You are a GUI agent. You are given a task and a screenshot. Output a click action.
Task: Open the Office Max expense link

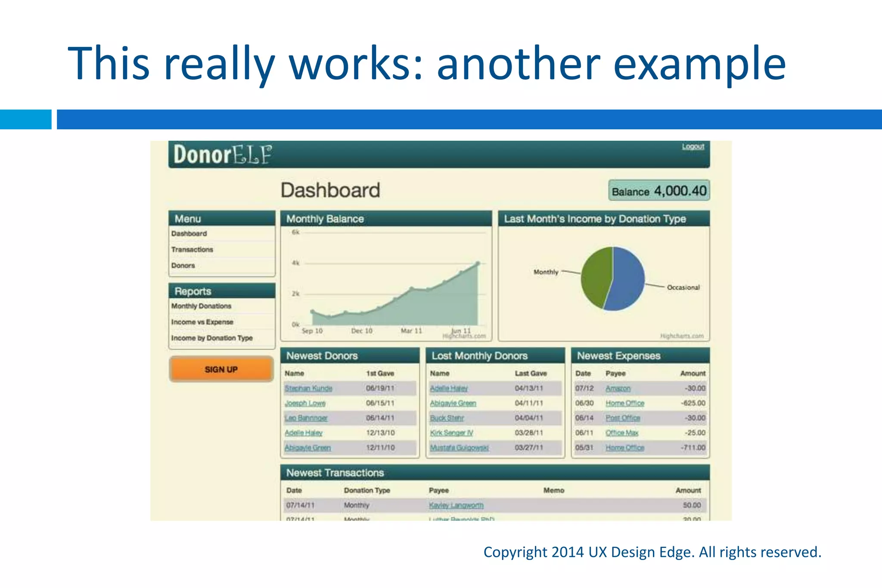[621, 432]
